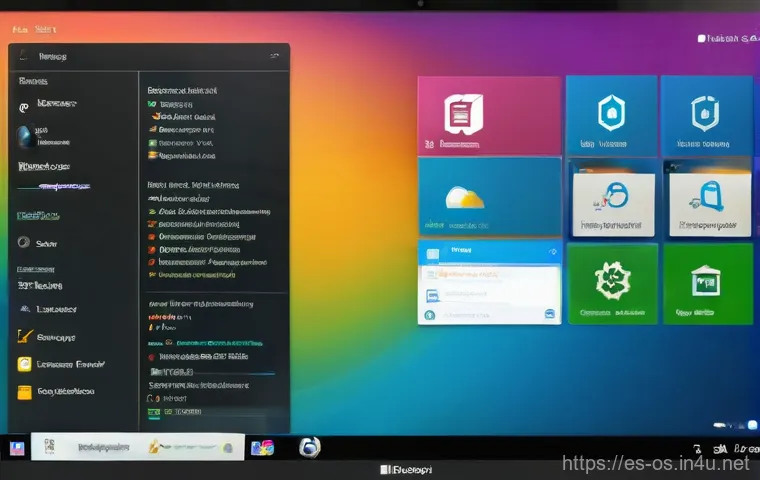This screenshot has width=760, height=480.
Task: Click the blue chat icon in list tile
Action: click(550, 314)
